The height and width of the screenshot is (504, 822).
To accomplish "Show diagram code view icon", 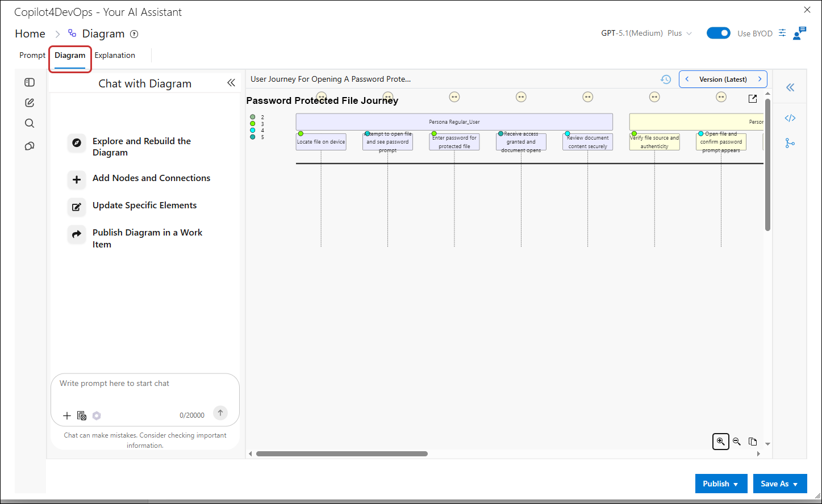I will click(x=790, y=118).
